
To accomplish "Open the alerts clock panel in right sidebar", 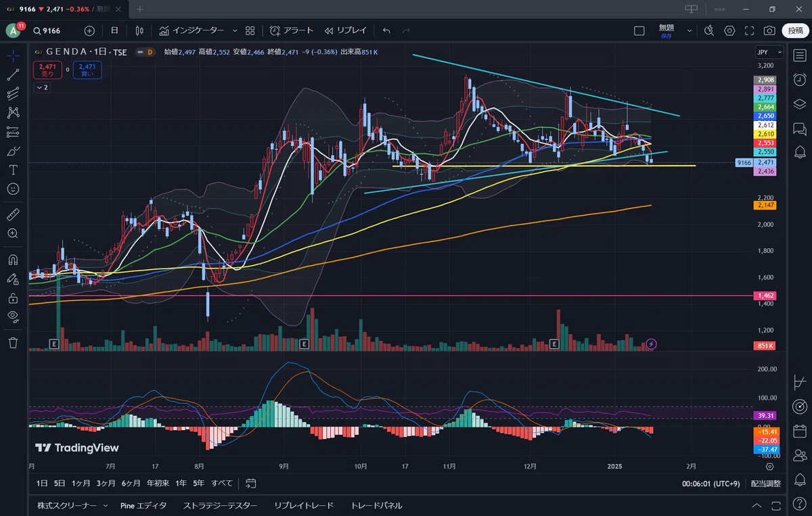I will pos(799,80).
